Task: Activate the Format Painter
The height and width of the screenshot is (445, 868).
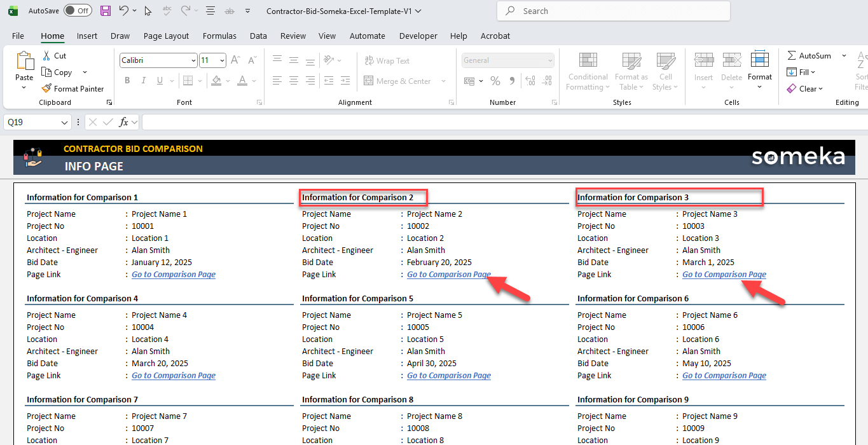Action: pos(72,88)
